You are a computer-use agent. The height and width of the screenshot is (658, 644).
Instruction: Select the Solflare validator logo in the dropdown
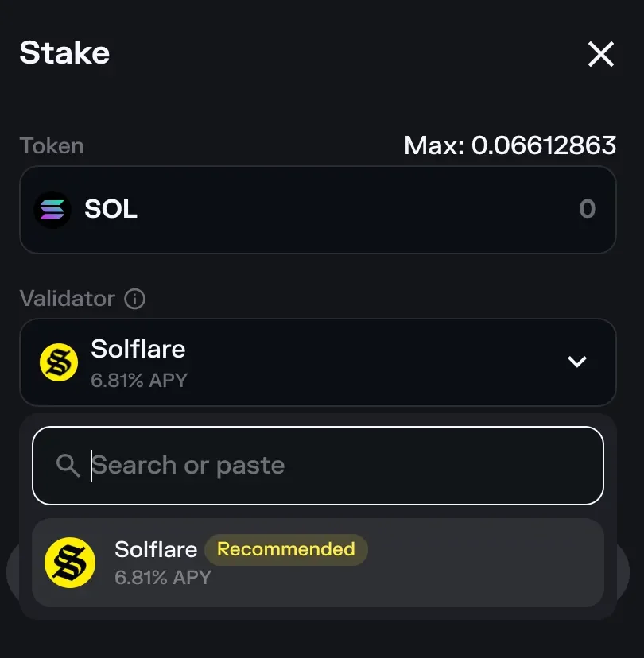tap(57, 362)
